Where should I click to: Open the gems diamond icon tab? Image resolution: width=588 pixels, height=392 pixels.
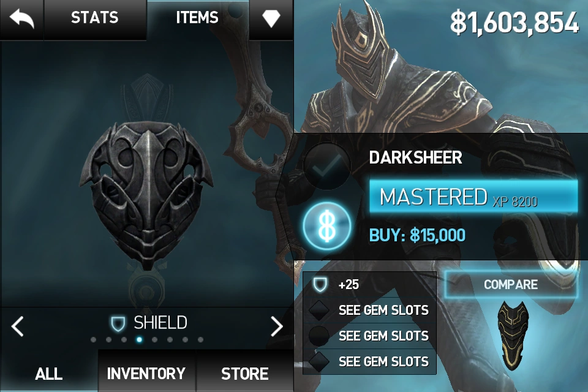click(x=271, y=18)
